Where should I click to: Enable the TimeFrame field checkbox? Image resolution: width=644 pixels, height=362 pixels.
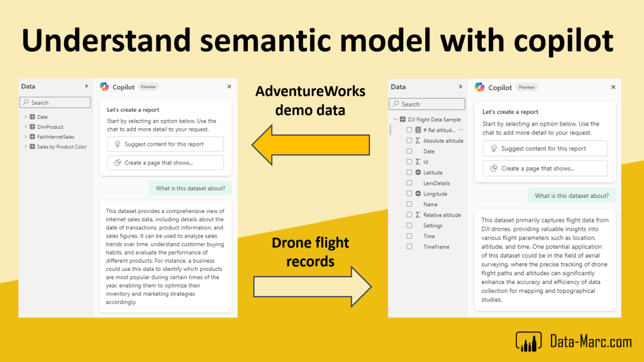[409, 247]
